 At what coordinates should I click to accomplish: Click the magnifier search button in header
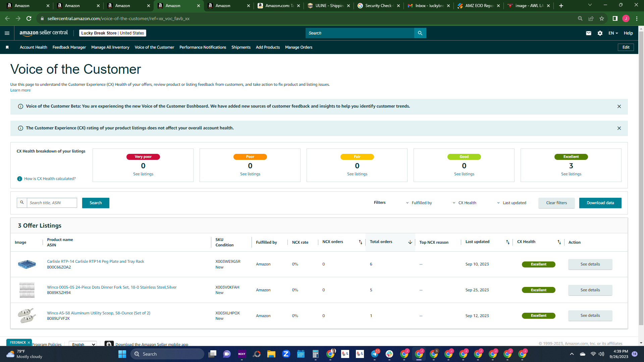click(x=420, y=33)
